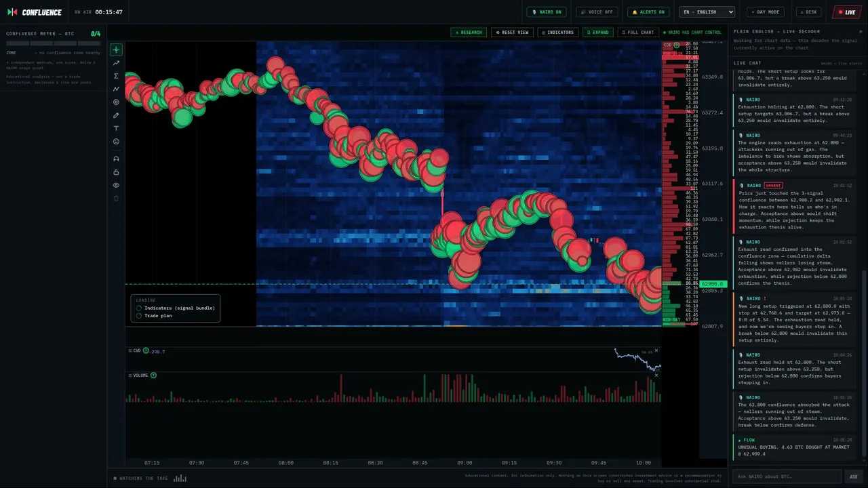
Task: Click the ASK send button
Action: click(854, 476)
